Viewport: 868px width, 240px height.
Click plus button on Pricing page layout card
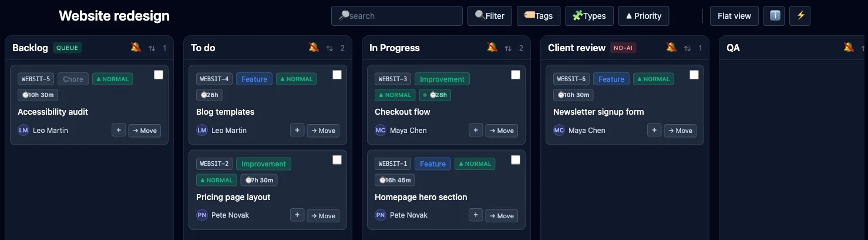[297, 215]
